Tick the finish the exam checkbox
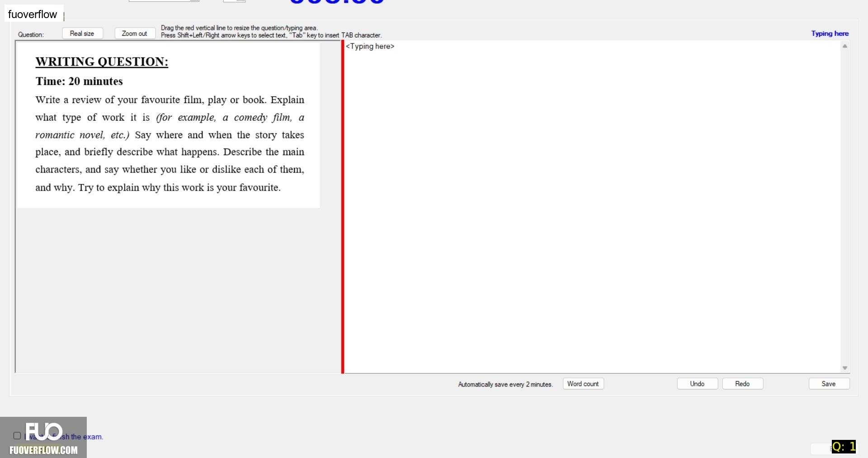 pyautogui.click(x=17, y=436)
